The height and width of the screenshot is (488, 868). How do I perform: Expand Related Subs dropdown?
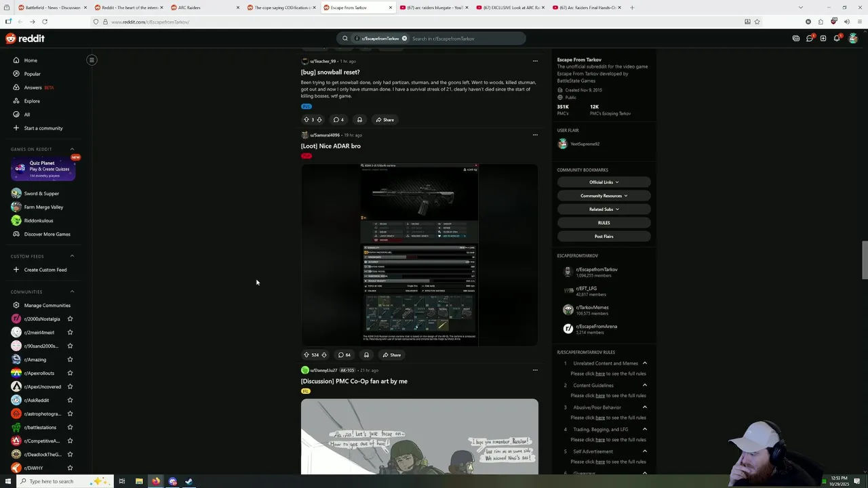[604, 209]
